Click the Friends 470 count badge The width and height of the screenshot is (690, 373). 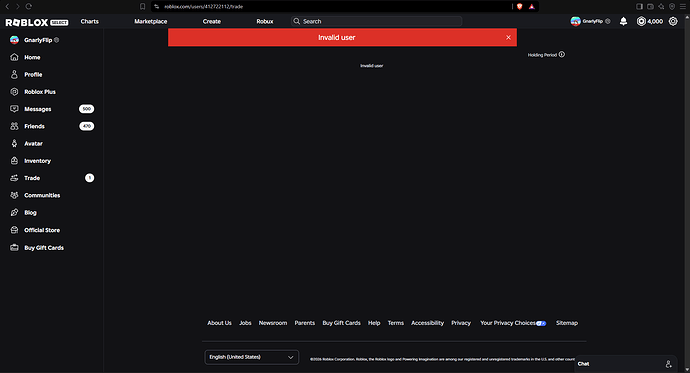[x=87, y=126]
